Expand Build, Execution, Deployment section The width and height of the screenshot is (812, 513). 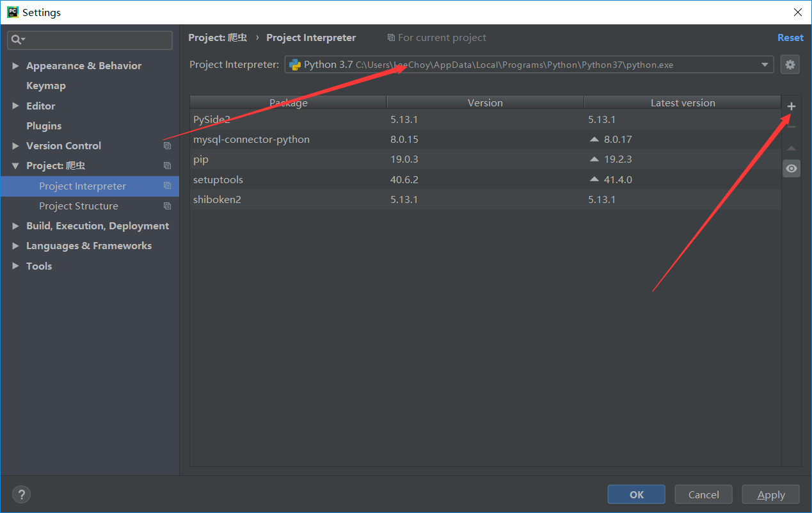click(15, 226)
